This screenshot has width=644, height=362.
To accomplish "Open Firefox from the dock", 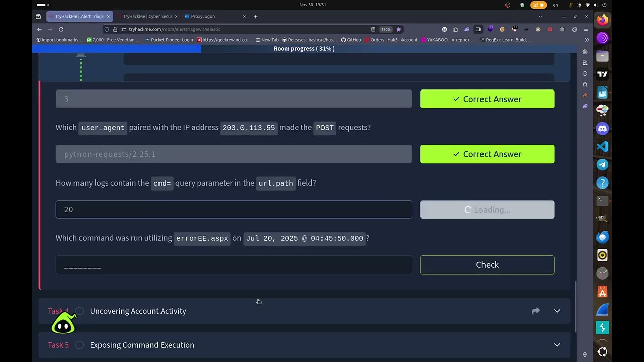I will (x=602, y=20).
